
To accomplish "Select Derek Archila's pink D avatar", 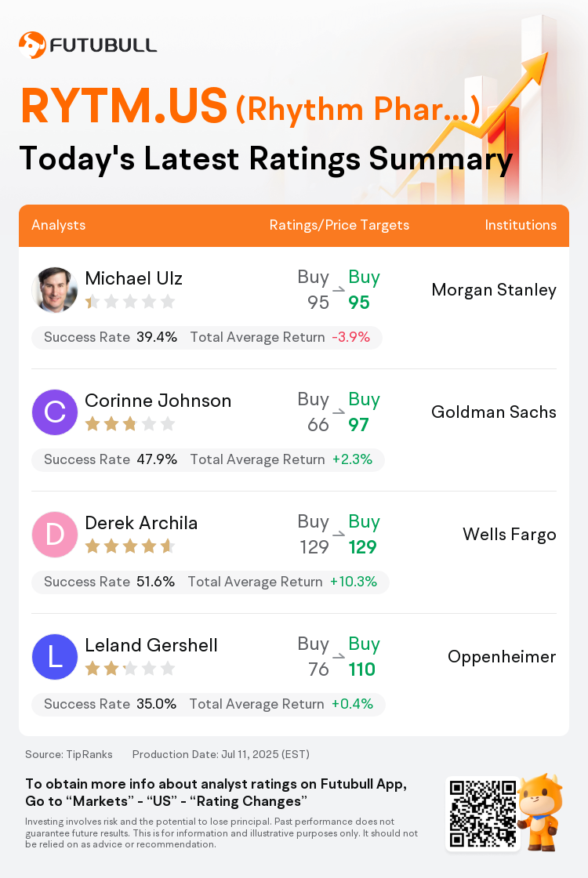I will click(x=55, y=535).
